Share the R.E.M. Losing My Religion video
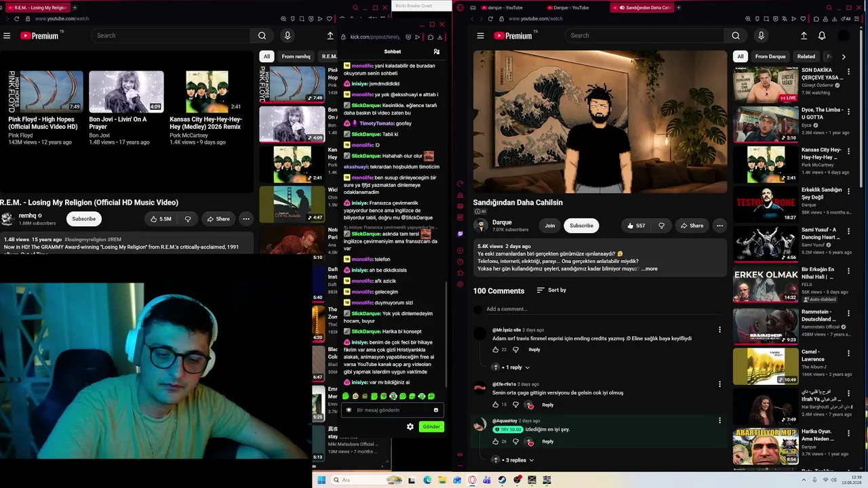868x488 pixels. pos(218,219)
